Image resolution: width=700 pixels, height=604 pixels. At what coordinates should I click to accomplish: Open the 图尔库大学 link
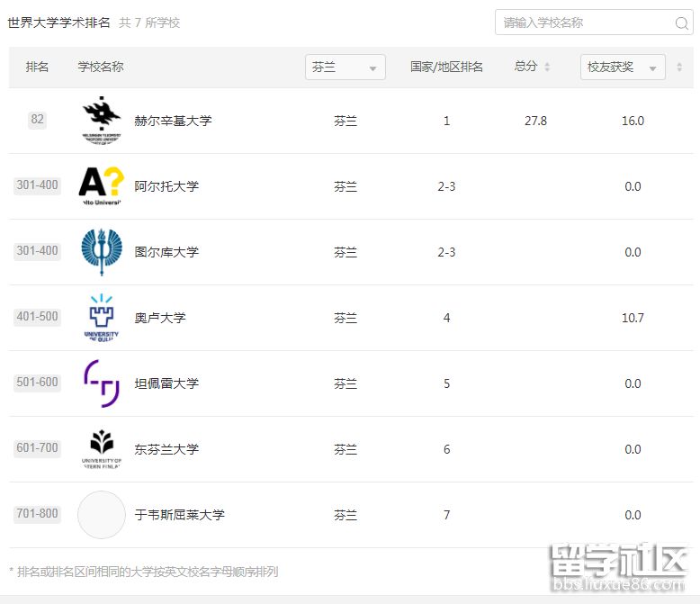tap(166, 252)
